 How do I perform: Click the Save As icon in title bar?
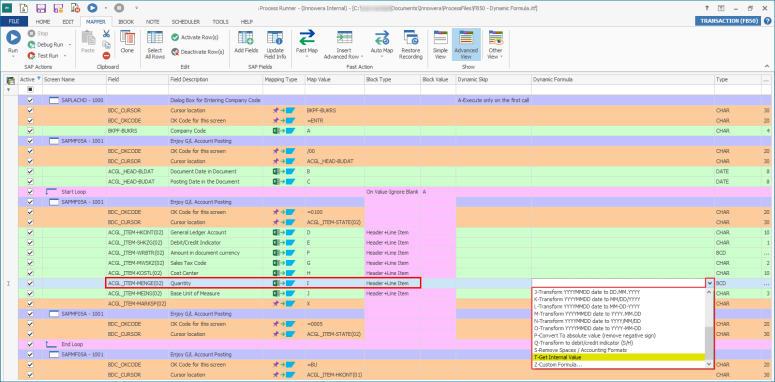pos(58,8)
